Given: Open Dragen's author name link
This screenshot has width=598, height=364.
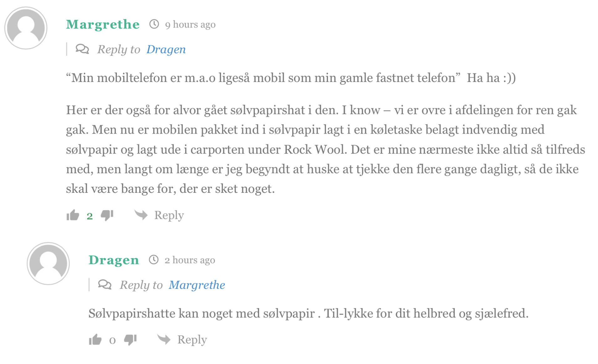Looking at the screenshot, I should (114, 260).
